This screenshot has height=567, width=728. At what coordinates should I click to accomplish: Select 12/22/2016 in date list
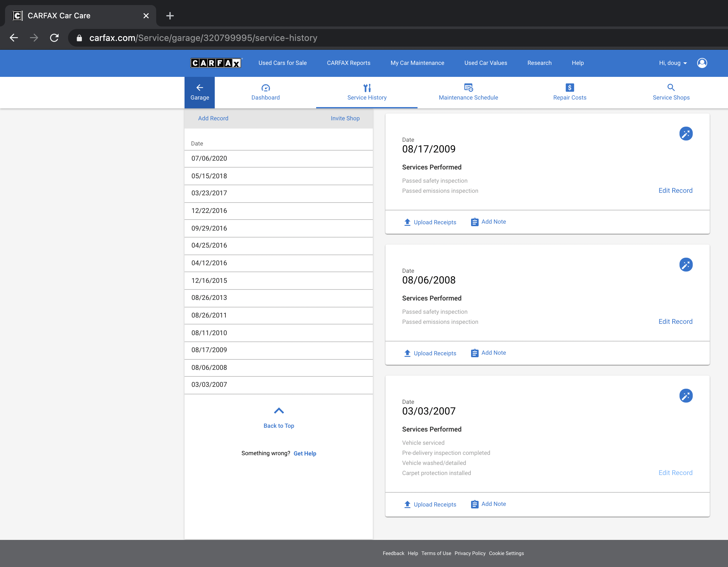pyautogui.click(x=279, y=211)
